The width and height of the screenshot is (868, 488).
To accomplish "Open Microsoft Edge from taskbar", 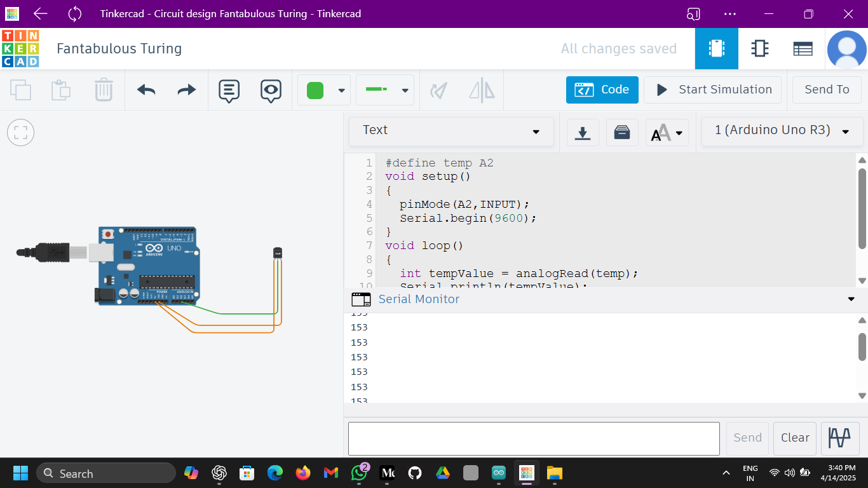I will pyautogui.click(x=275, y=473).
